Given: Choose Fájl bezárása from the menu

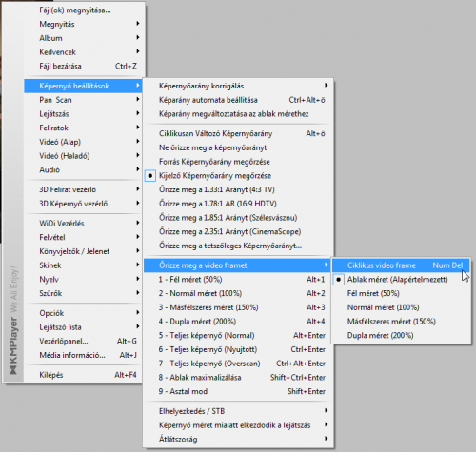Looking at the screenshot, I should point(83,66).
